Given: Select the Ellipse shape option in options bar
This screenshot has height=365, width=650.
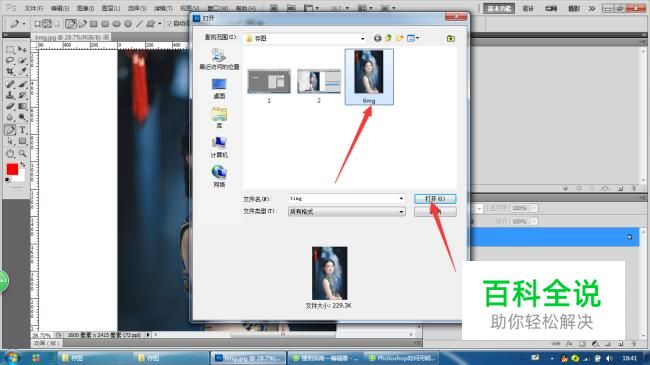Looking at the screenshot, I should [x=116, y=24].
